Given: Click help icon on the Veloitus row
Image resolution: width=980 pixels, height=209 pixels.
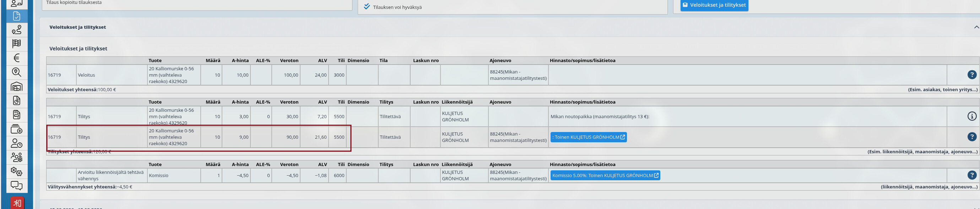Looking at the screenshot, I should point(971,75).
